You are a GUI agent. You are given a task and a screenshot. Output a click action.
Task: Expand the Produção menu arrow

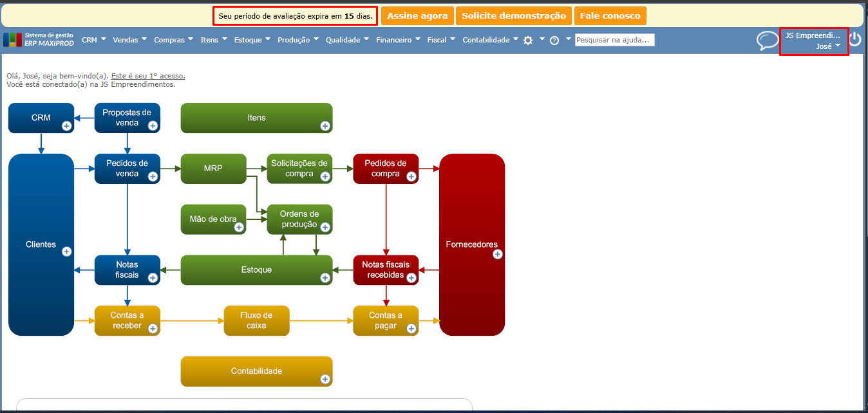[316, 39]
